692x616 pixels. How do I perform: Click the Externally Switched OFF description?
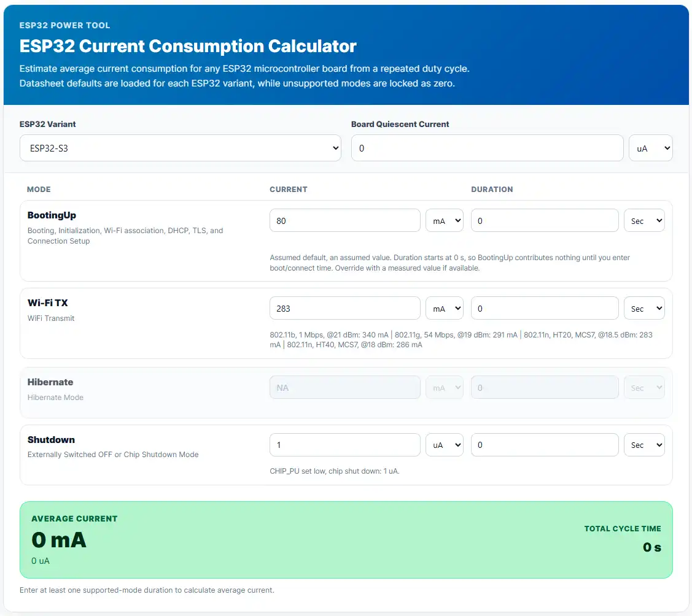113,455
